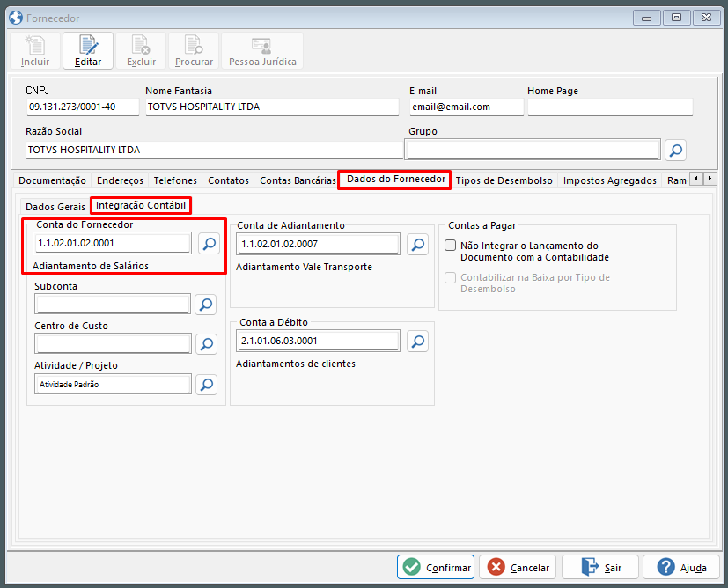Toggle Contabilizar na Baixa por Tipo de Desembolso
This screenshot has width=728, height=588.
click(x=451, y=277)
